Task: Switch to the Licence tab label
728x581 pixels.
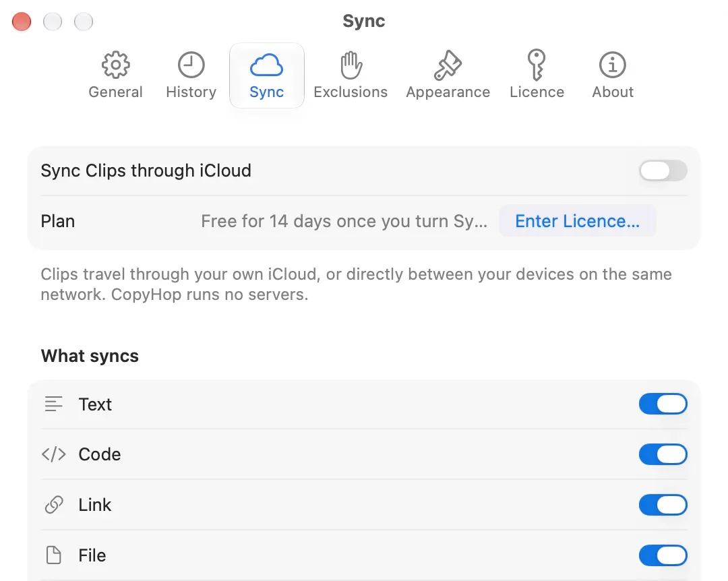Action: point(537,92)
